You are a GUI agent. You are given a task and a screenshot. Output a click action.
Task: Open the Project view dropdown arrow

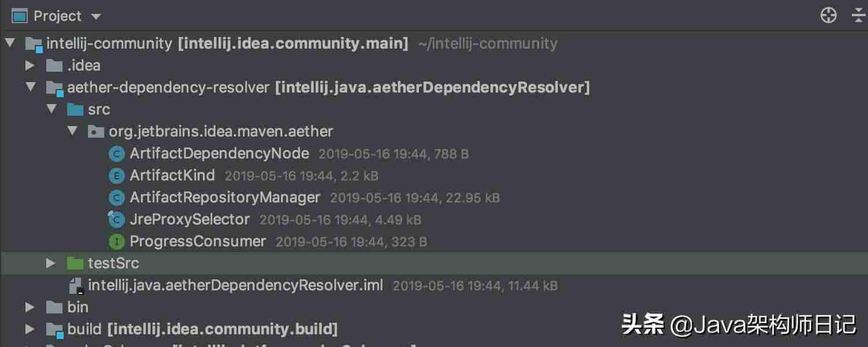point(96,17)
